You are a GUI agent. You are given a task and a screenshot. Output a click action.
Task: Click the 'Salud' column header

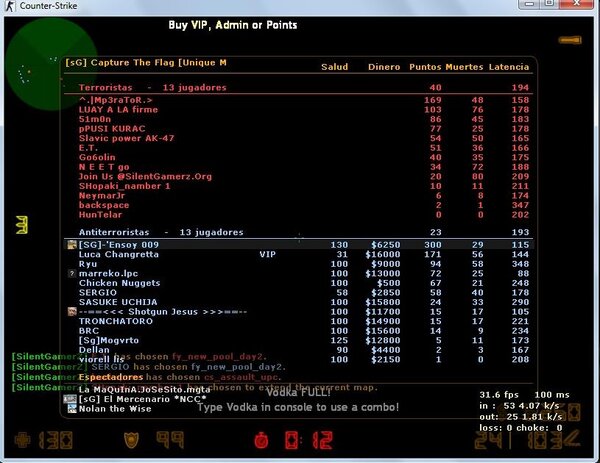(334, 67)
